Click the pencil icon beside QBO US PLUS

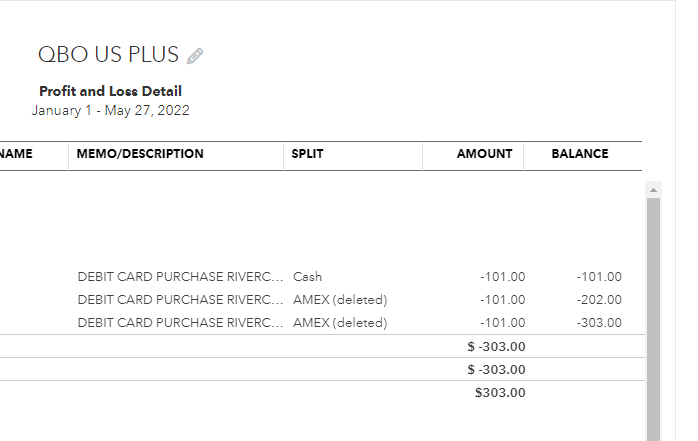click(195, 56)
